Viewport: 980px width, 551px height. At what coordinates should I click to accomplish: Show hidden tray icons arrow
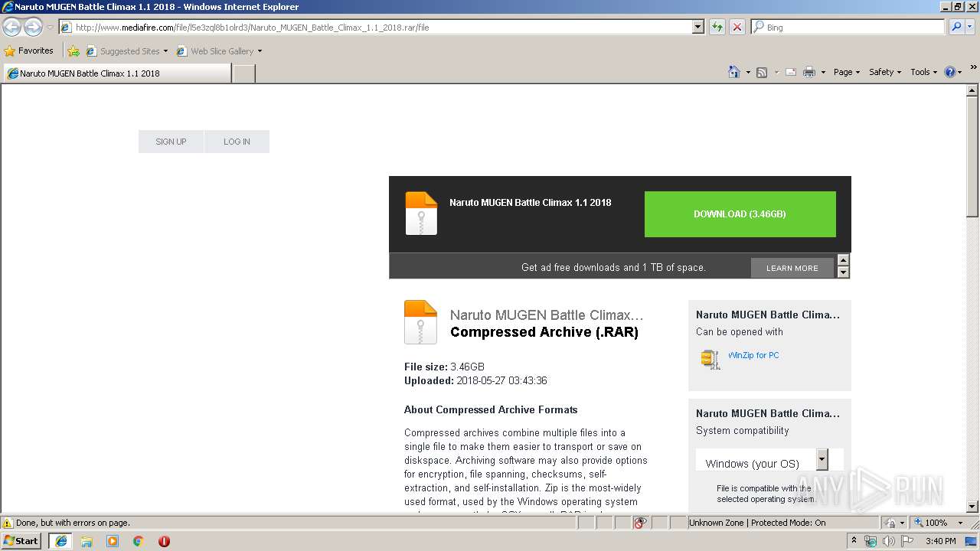(x=854, y=540)
